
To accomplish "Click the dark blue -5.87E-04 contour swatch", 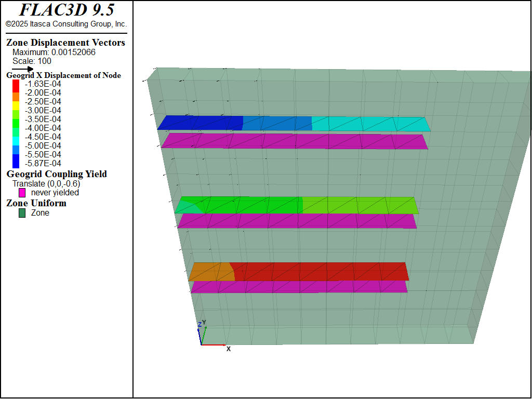I will 16,161.
